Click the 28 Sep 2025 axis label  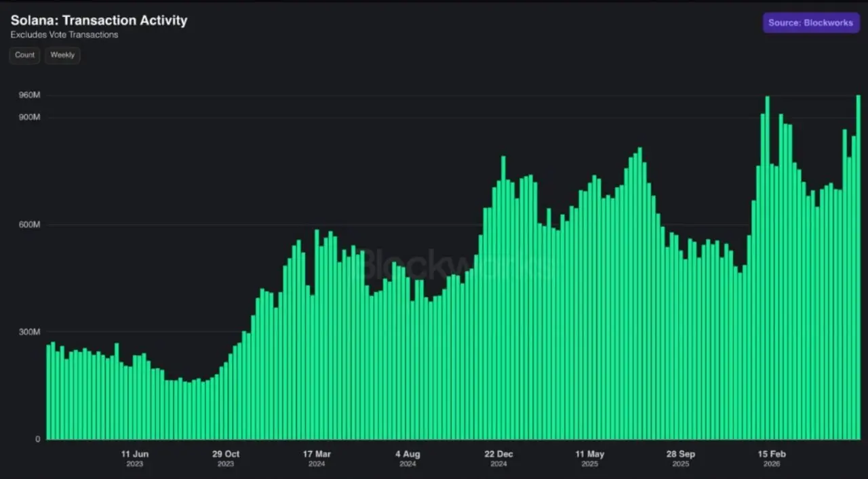tap(680, 458)
